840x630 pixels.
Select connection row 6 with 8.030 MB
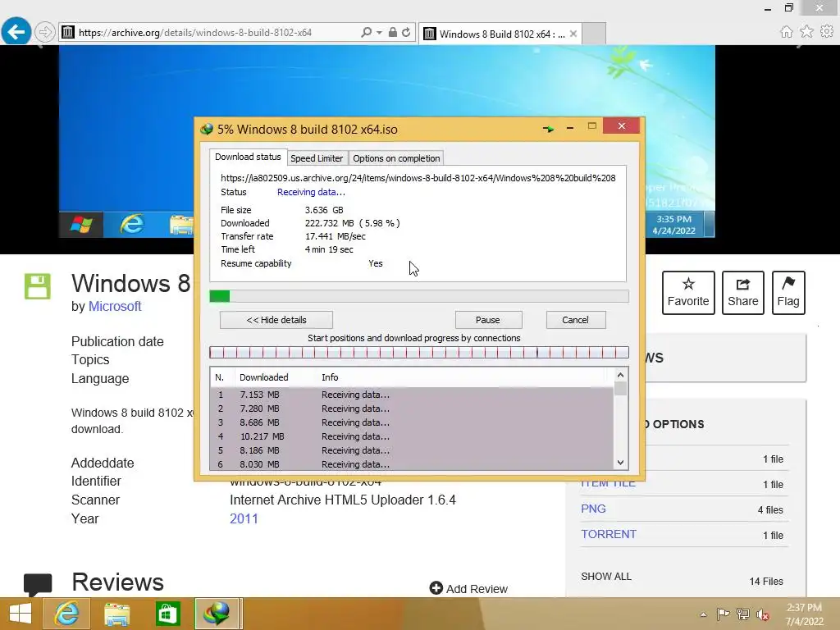coord(412,464)
